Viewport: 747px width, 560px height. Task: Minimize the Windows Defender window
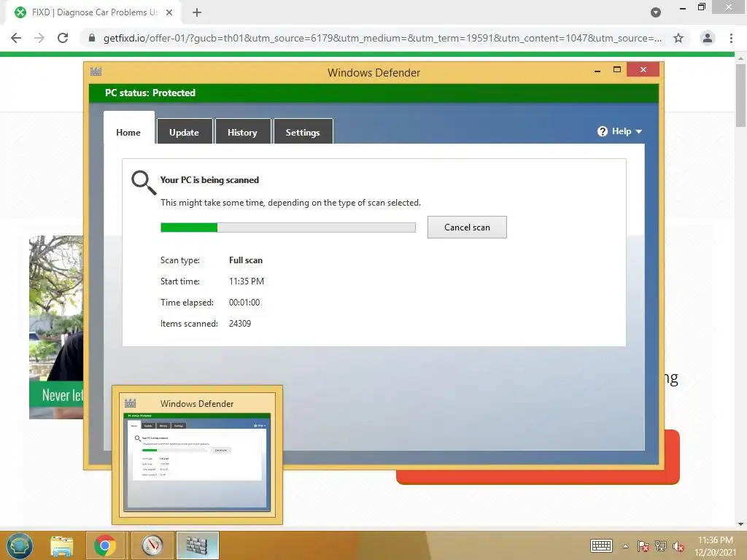[597, 71]
